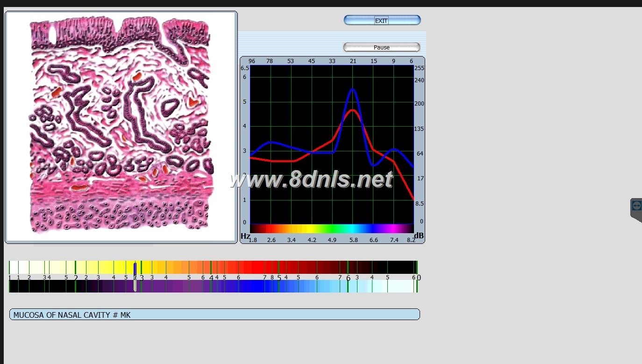
Task: Click the 21 frequency label above the graph
Action: click(x=353, y=61)
